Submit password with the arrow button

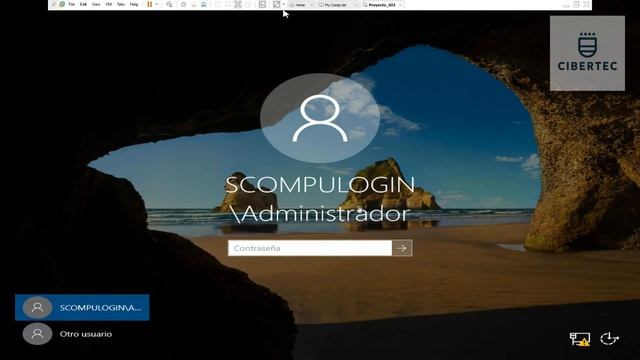(x=402, y=248)
